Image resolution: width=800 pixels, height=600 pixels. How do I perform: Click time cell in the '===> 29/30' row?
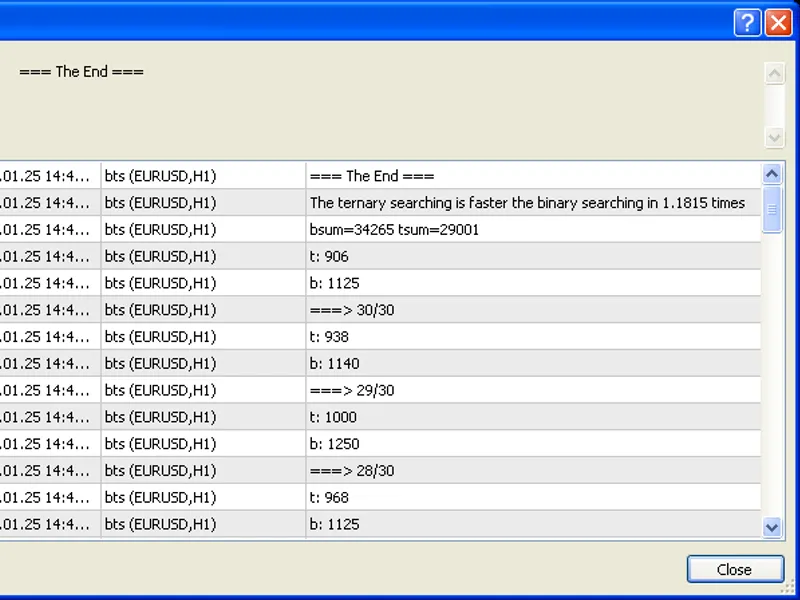coord(50,390)
